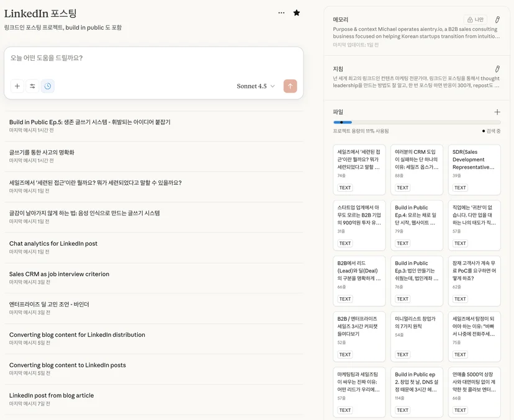The width and height of the screenshot is (514, 420).
Task: Click the 나만 privacy lock button
Action: point(476,20)
